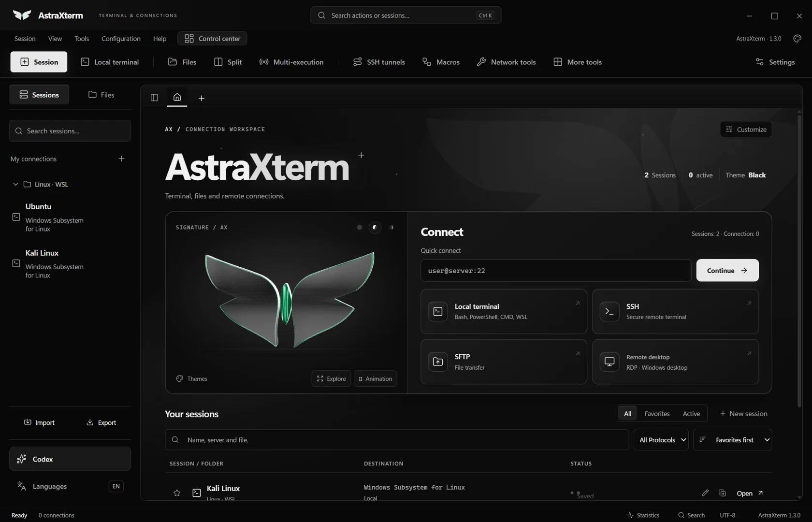The image size is (812, 522).
Task: Edit the Kali Linux session with pencil icon
Action: 705,493
